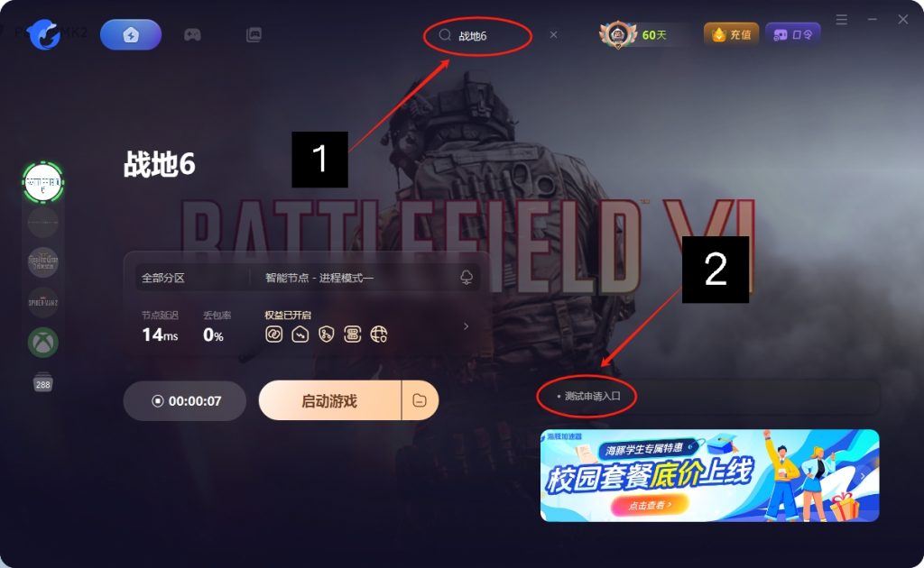Open the home acceleration tab with lightning icon
Image resolution: width=924 pixels, height=568 pixels.
(131, 35)
